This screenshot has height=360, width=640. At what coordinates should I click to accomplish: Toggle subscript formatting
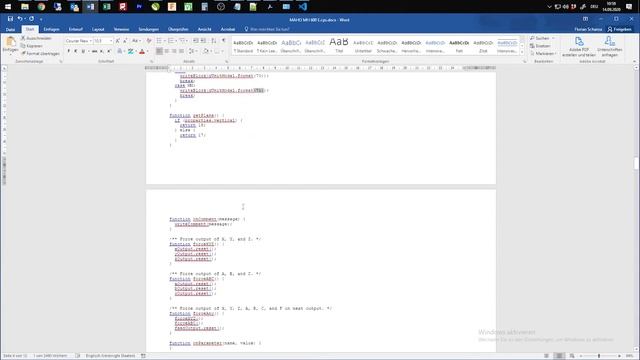(x=102, y=51)
